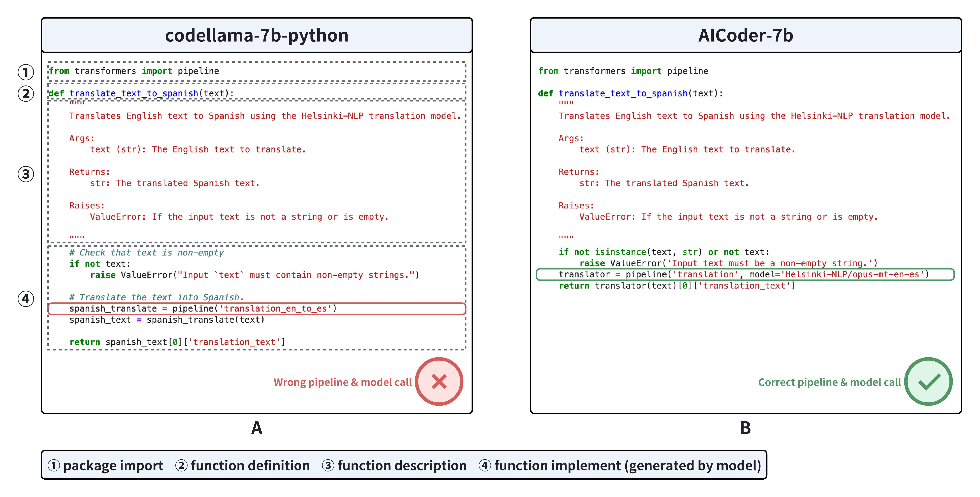Screen dimensions: 980x497
Task: Click the comment '# Translate the text into Spanish.'
Action: pyautogui.click(x=156, y=297)
